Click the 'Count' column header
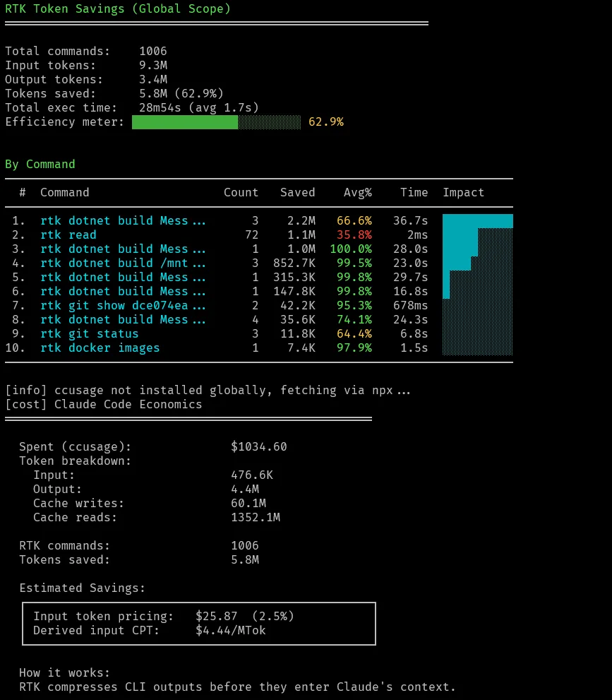Screen dimensions: 612x700 pos(241,192)
